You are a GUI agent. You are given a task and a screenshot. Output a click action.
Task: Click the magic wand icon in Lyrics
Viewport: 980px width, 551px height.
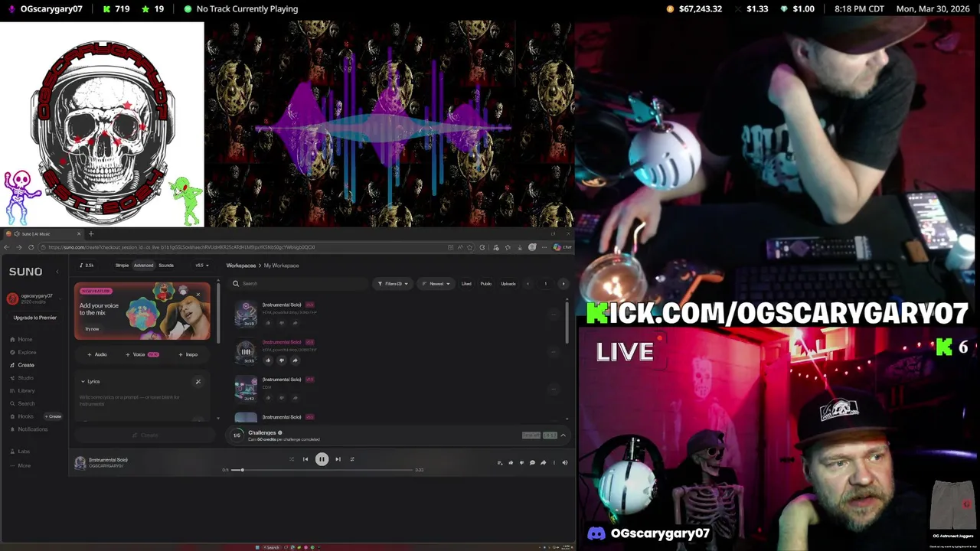[x=198, y=381]
